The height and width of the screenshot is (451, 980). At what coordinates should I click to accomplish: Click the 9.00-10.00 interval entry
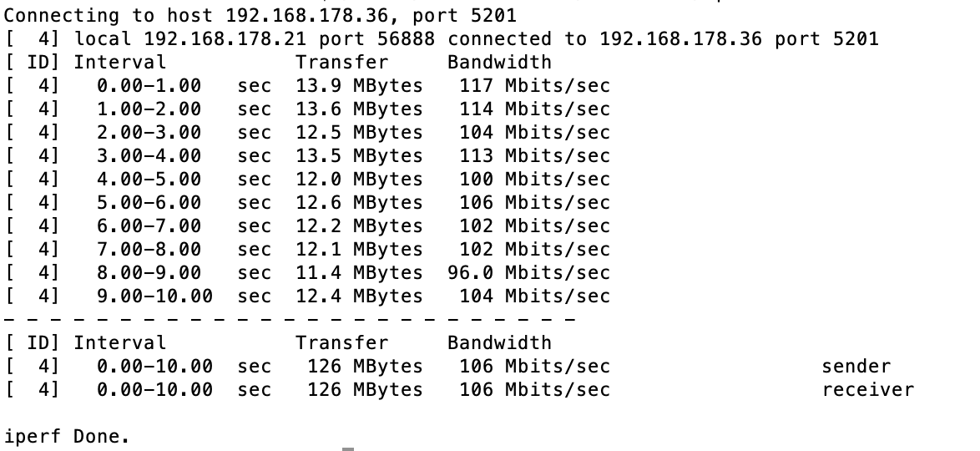(154, 296)
